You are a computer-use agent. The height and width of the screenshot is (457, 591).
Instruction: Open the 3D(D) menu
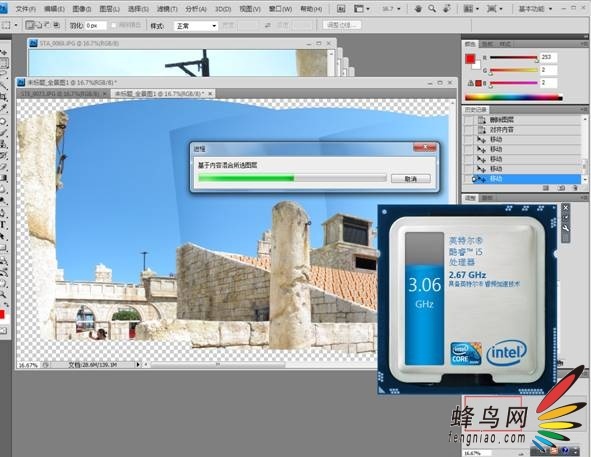(223, 8)
